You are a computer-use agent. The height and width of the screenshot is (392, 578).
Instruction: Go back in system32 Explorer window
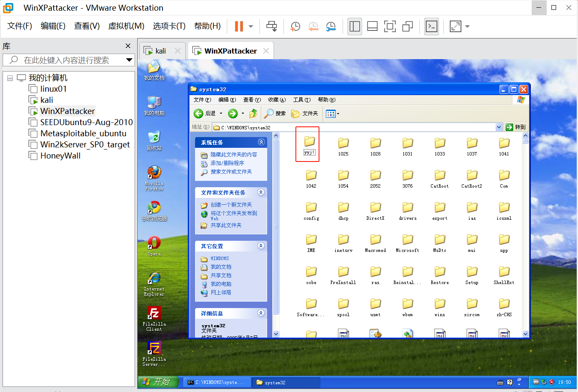click(205, 114)
